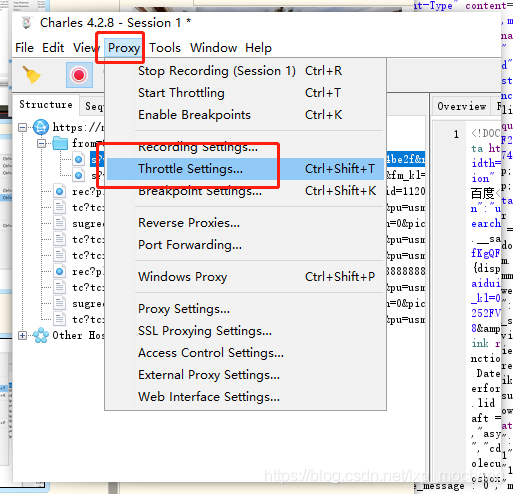Choose Stop Recording (Session 1)

(x=245, y=71)
